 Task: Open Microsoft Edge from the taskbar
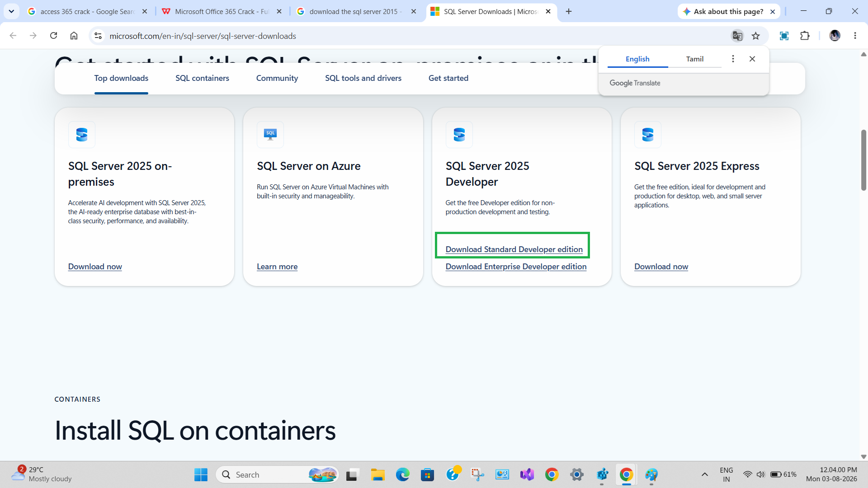point(402,474)
